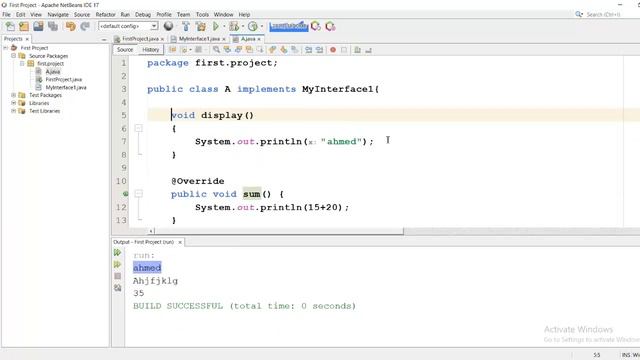Minimize the Projects panel

click(x=104, y=40)
